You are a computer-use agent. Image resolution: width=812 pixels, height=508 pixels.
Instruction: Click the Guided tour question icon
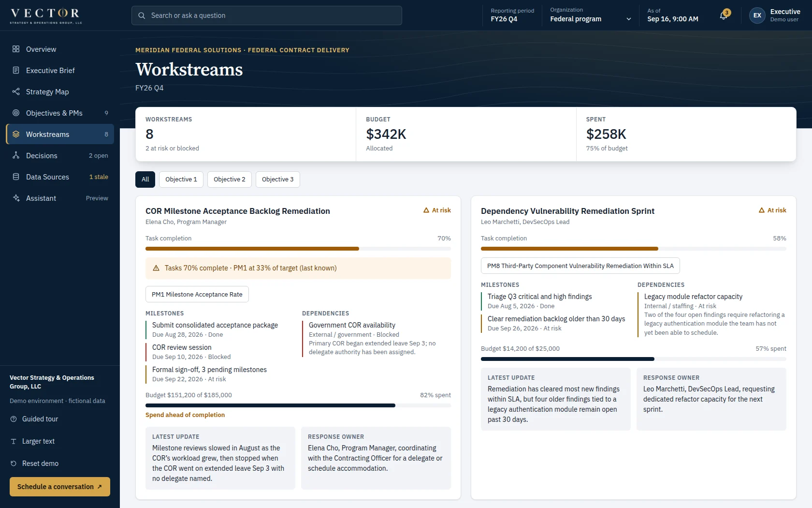pos(14,419)
